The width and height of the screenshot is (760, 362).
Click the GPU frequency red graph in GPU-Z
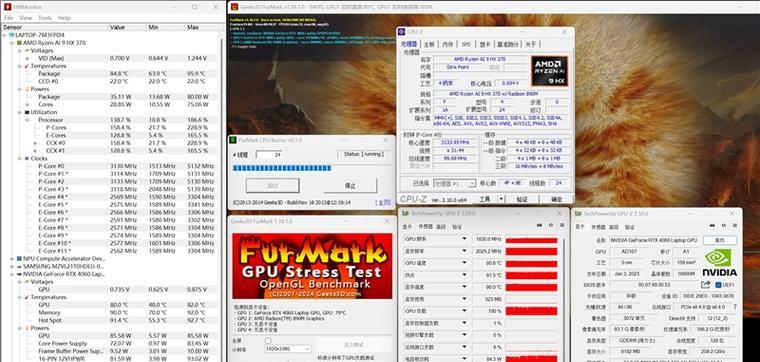point(531,239)
